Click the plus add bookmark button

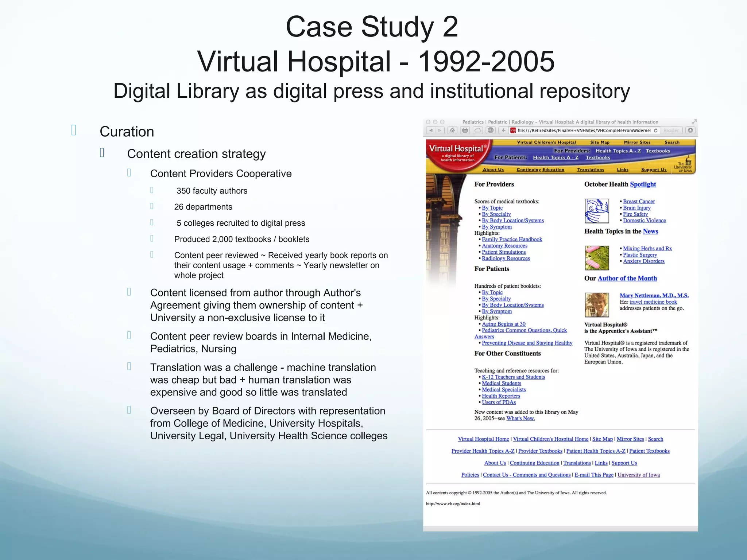pyautogui.click(x=503, y=131)
